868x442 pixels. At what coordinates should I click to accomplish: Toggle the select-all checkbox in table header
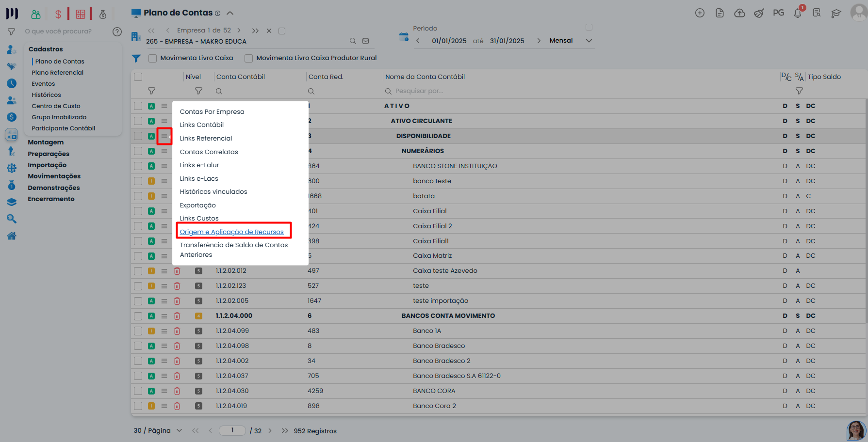138,77
